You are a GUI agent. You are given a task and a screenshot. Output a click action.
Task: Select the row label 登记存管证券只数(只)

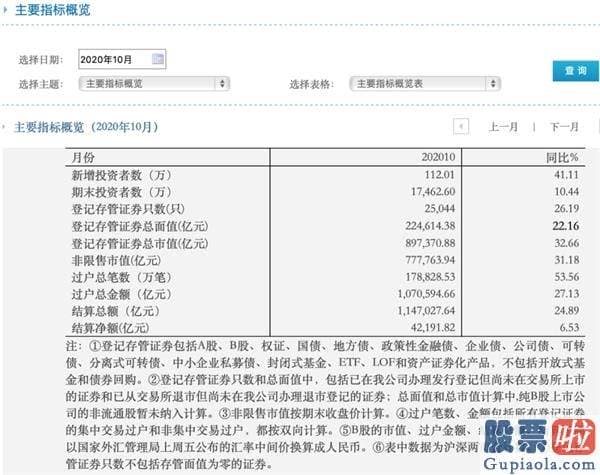(x=128, y=209)
